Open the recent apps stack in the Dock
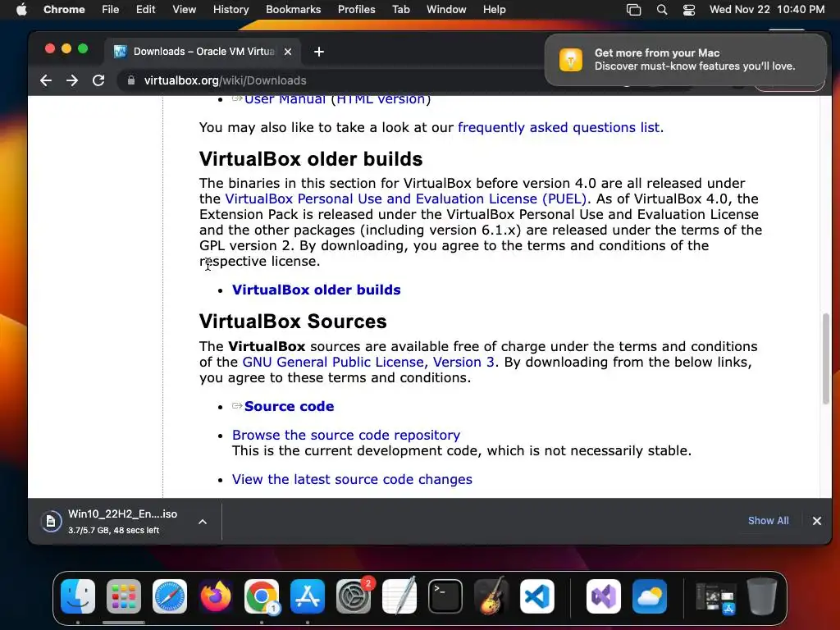 (716, 596)
